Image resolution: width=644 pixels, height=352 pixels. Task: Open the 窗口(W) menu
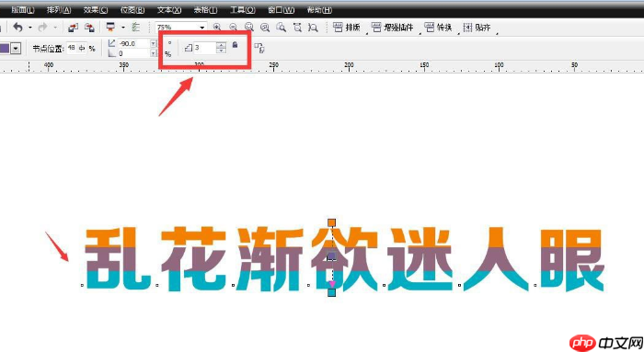click(281, 10)
